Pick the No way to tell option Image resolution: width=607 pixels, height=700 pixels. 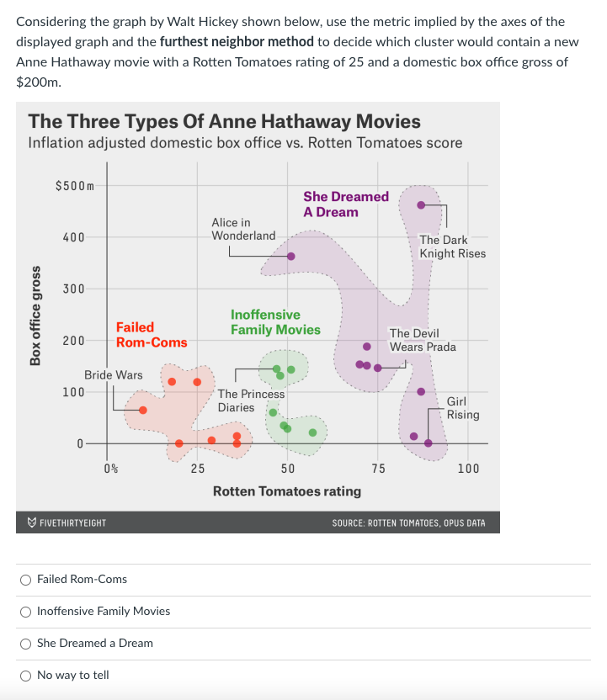(x=25, y=675)
